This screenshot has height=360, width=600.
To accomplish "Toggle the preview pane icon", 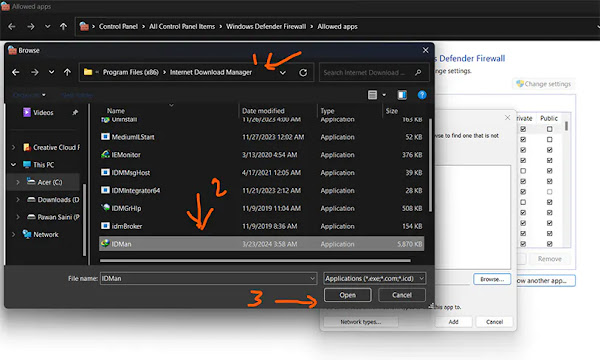I will [x=402, y=95].
